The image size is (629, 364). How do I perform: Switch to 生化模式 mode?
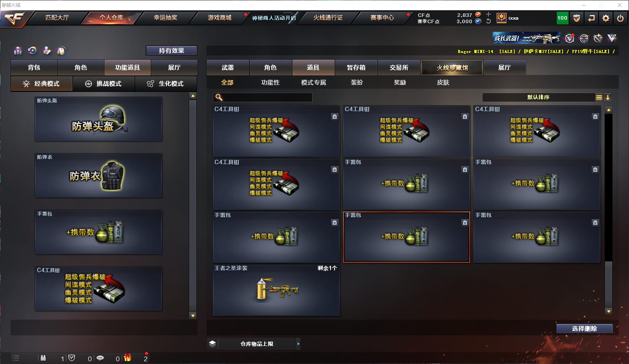tap(166, 84)
